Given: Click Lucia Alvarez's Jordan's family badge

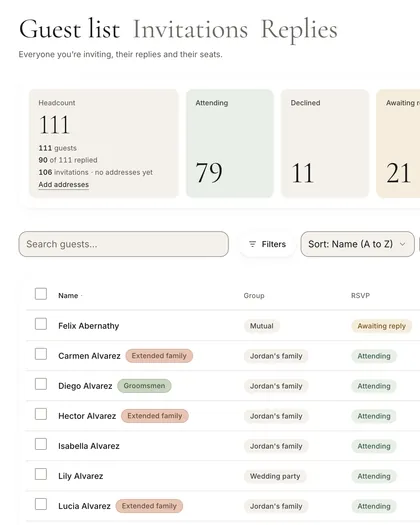Looking at the screenshot, I should coord(276,506).
